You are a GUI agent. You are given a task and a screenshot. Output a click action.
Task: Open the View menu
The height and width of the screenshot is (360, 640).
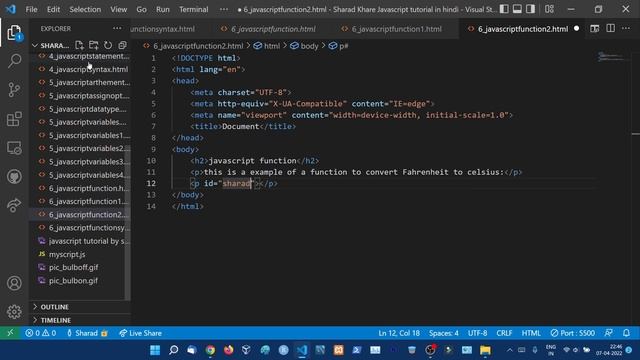tap(118, 9)
